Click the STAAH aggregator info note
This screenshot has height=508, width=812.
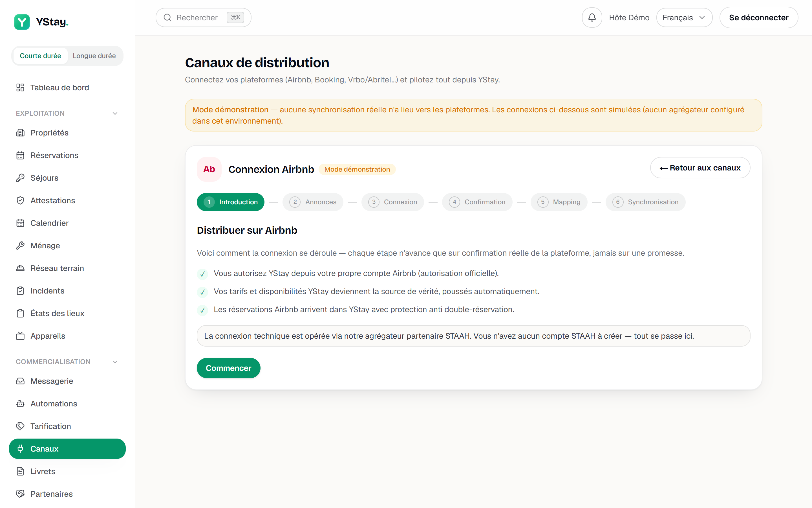point(473,336)
